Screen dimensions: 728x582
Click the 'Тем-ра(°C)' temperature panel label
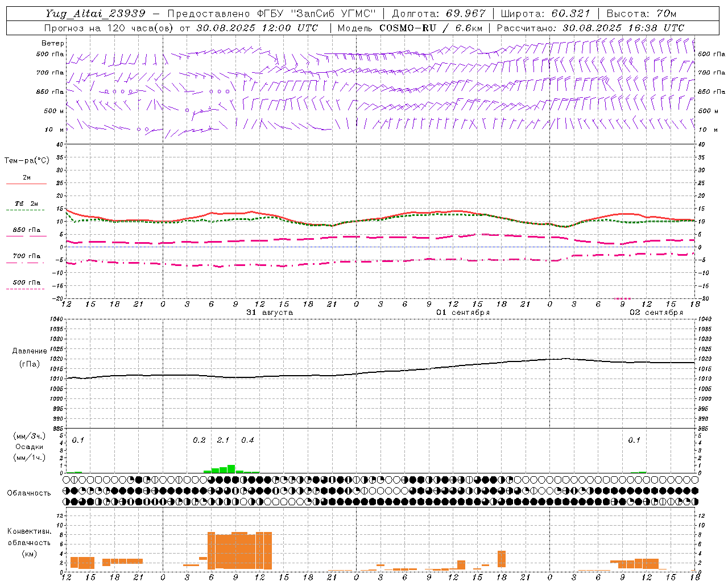click(27, 161)
